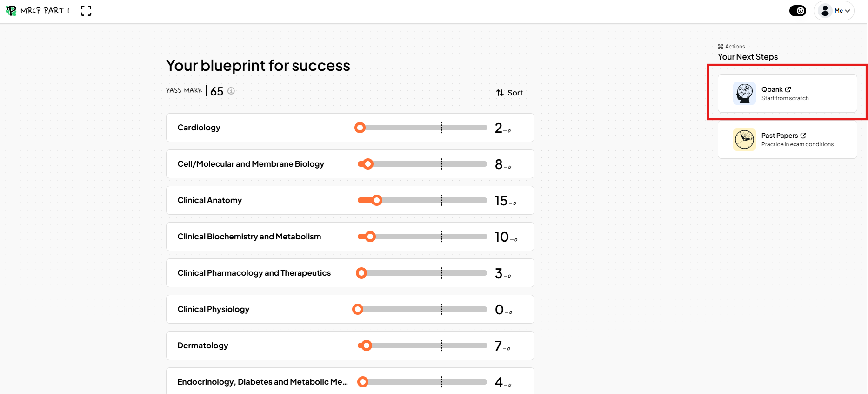Click the Clinical Anatomy slider handle

(x=377, y=200)
